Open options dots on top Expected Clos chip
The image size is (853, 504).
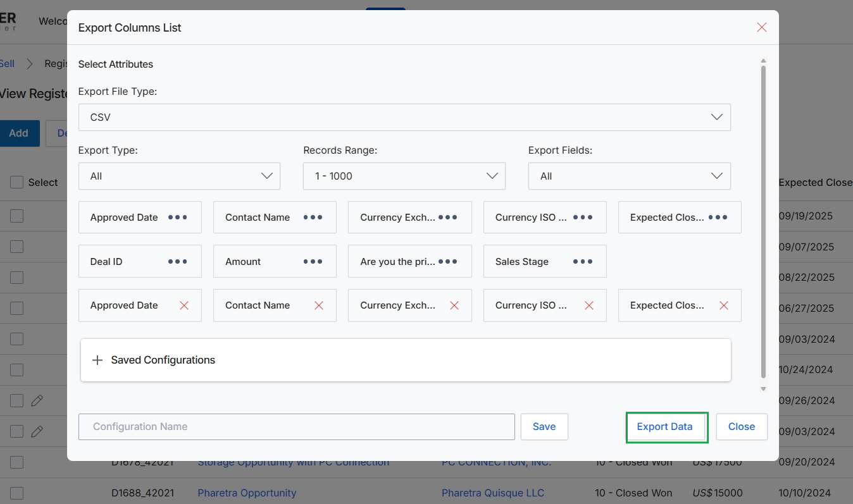[x=718, y=217]
